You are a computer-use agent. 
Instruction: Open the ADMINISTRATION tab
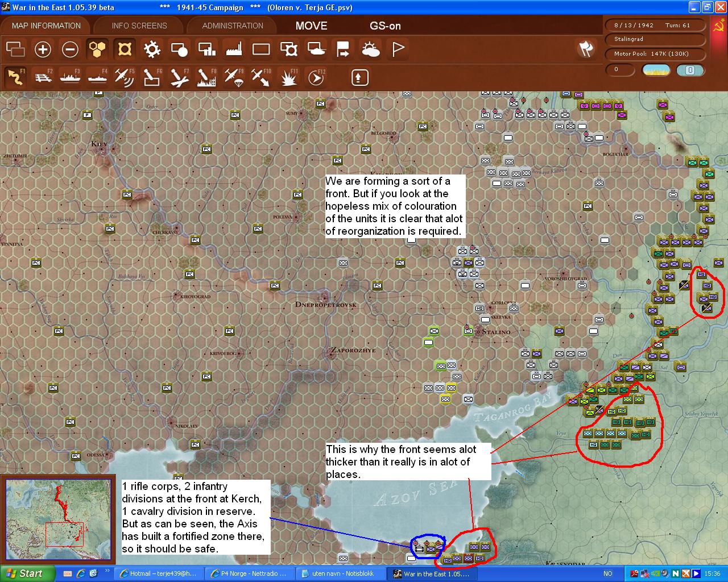(233, 26)
